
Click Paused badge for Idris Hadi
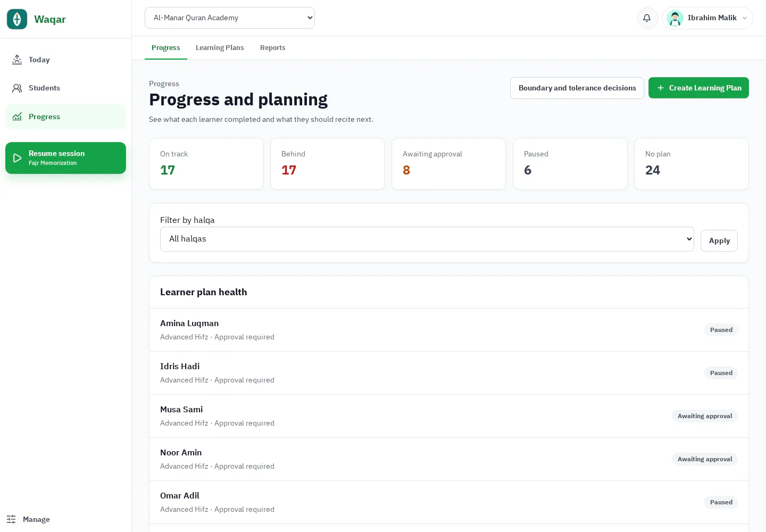click(x=721, y=373)
